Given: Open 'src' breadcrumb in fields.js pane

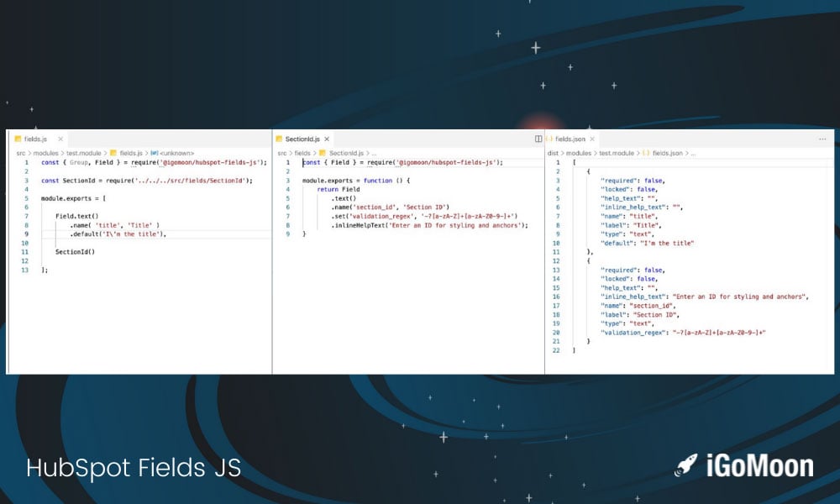Looking at the screenshot, I should tap(20, 153).
